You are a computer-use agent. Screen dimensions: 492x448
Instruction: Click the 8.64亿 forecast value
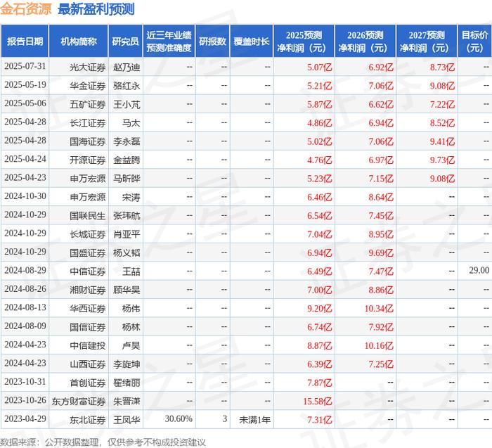tap(381, 197)
